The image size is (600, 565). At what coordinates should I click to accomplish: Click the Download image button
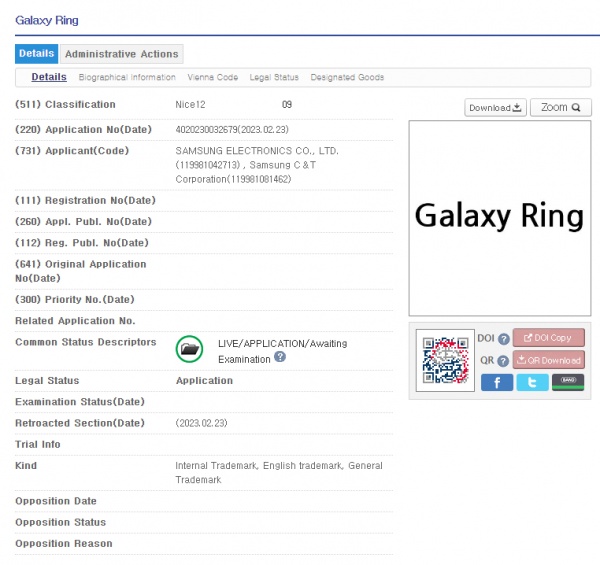click(496, 107)
